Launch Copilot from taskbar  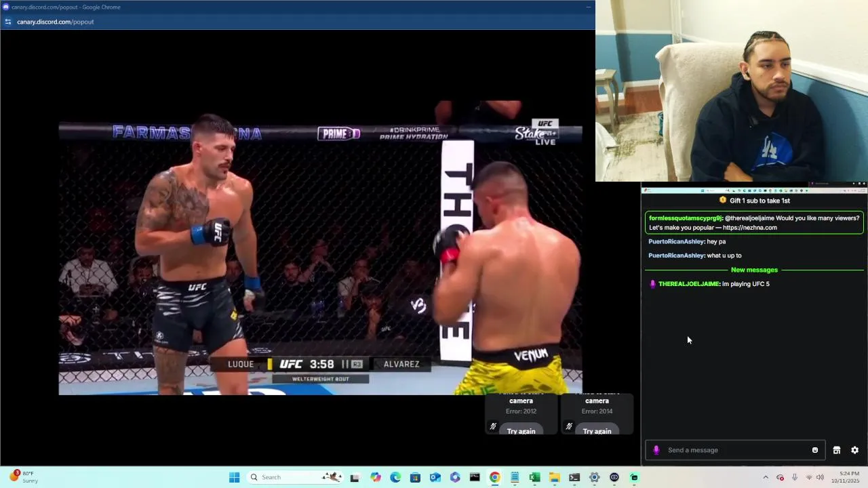click(x=376, y=477)
